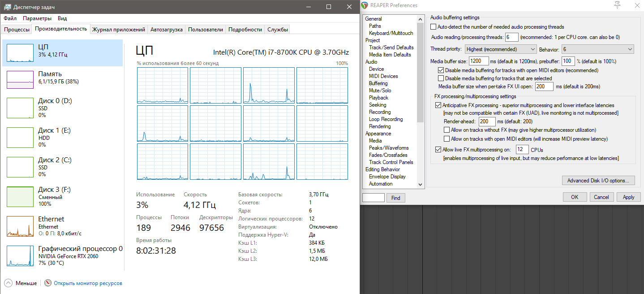Enable Allow on tracks without FX

pos(447,130)
